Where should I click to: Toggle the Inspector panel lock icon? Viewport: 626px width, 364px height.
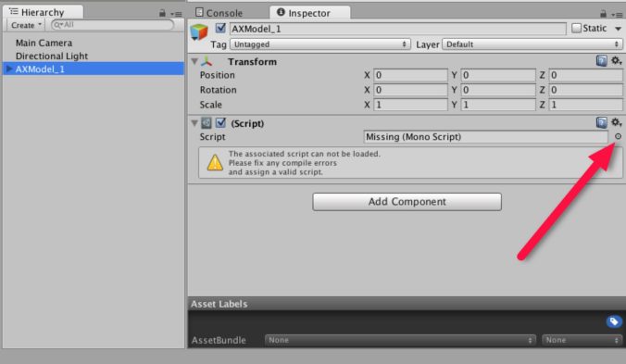[x=603, y=14]
